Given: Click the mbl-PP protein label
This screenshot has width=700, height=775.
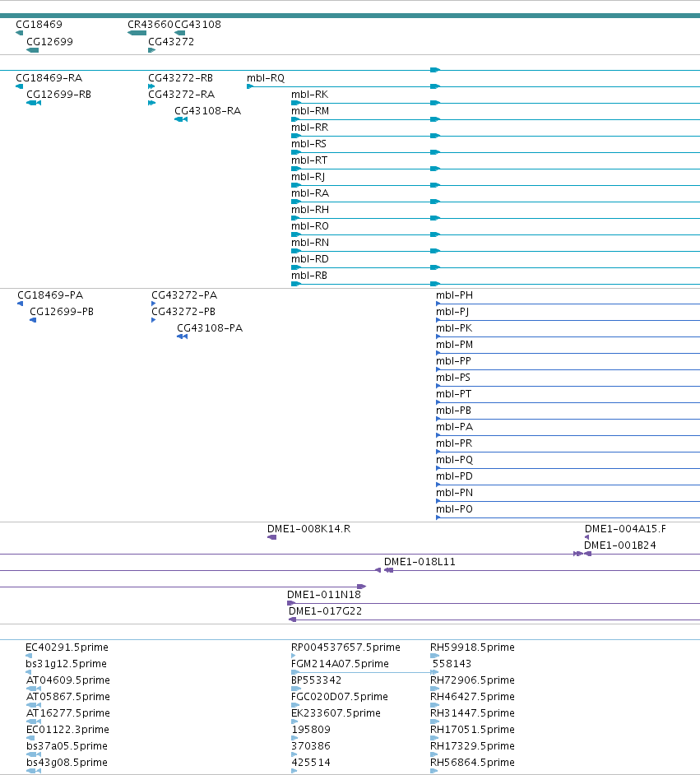Looking at the screenshot, I should [453, 361].
